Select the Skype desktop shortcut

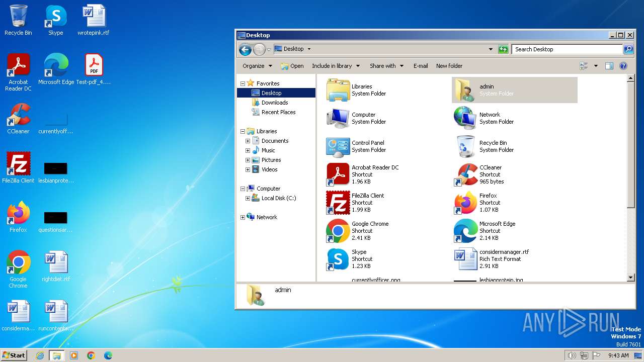pyautogui.click(x=56, y=20)
